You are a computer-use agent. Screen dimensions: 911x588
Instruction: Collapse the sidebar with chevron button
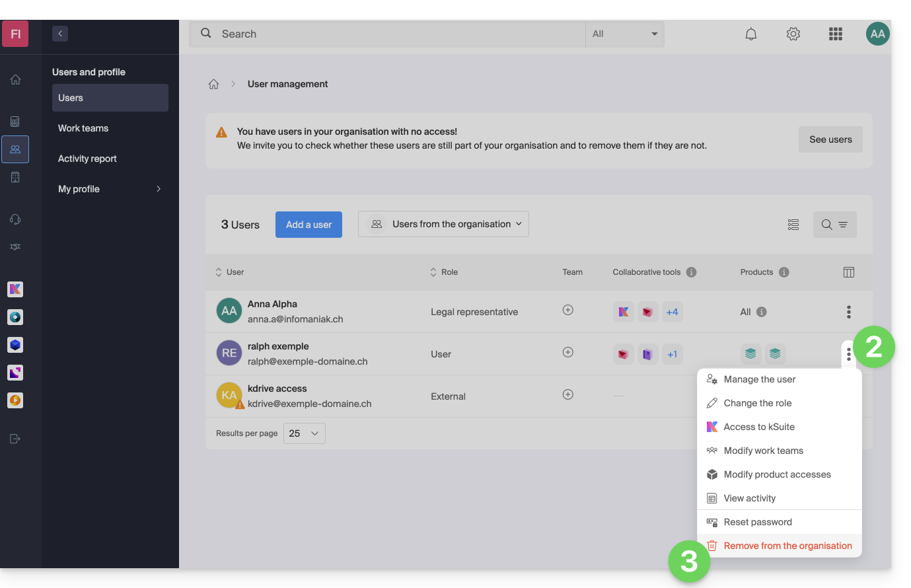(x=60, y=34)
